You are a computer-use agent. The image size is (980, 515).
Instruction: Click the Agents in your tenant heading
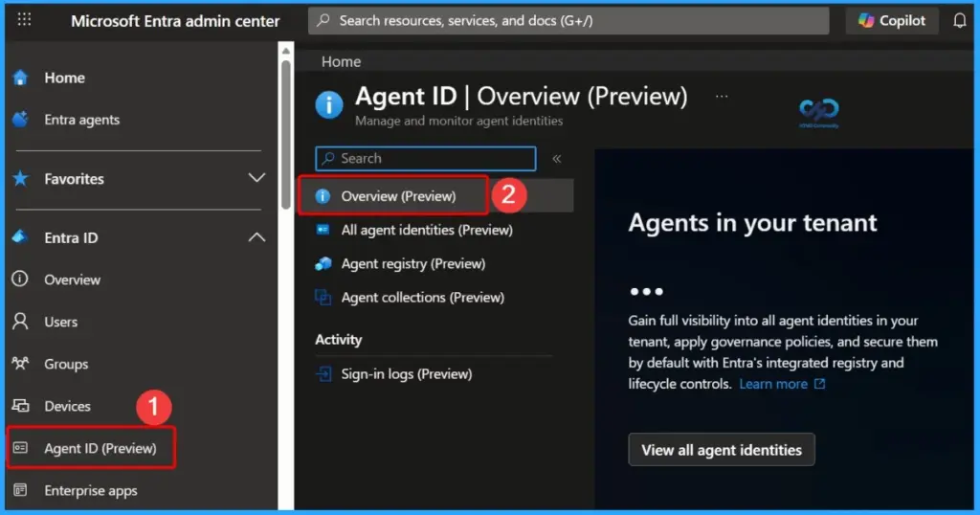click(752, 223)
